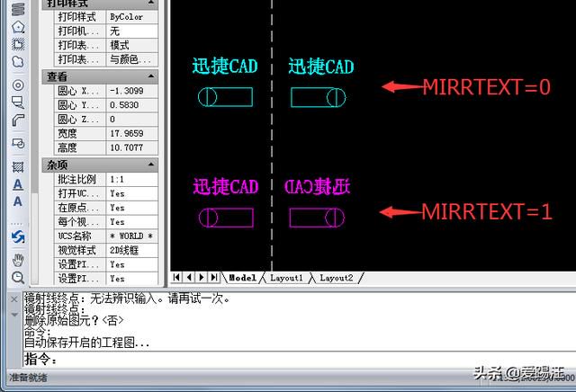576x392 pixels.
Task: Select the magenta unmirrored 迅捷CAD text
Action: tap(226, 186)
